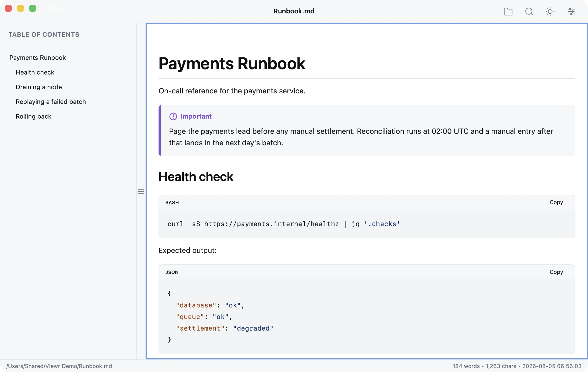
Task: Click the Runbook.md window title
Action: point(294,11)
